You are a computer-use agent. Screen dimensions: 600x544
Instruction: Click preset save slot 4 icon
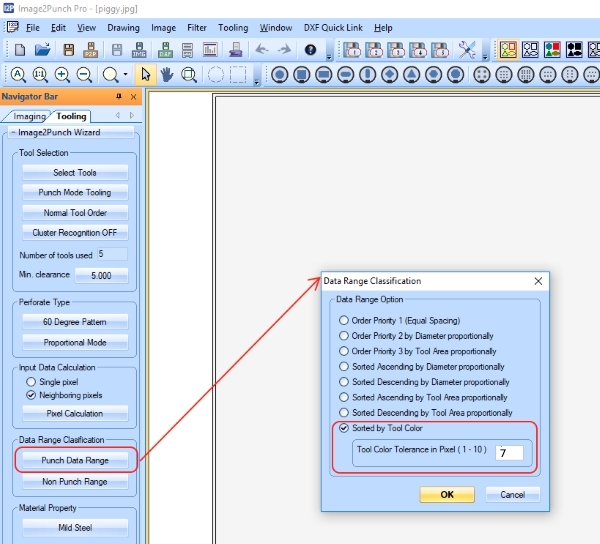pyautogui.click(x=418, y=50)
